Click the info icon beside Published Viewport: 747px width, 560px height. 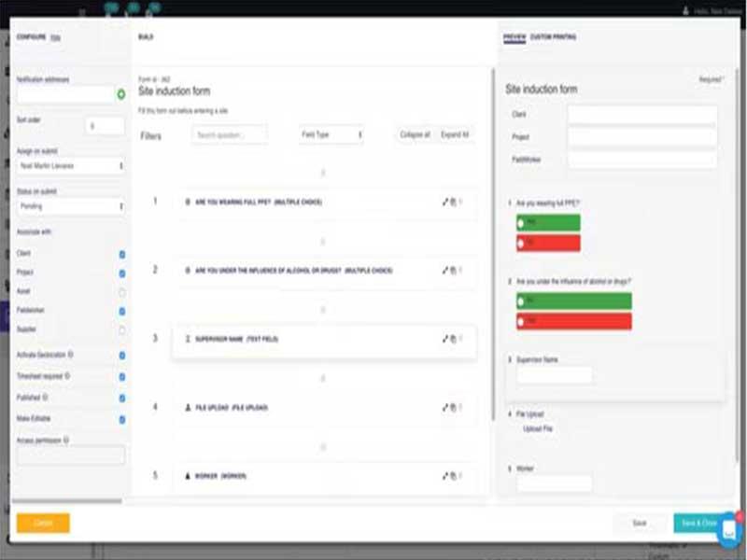(45, 398)
